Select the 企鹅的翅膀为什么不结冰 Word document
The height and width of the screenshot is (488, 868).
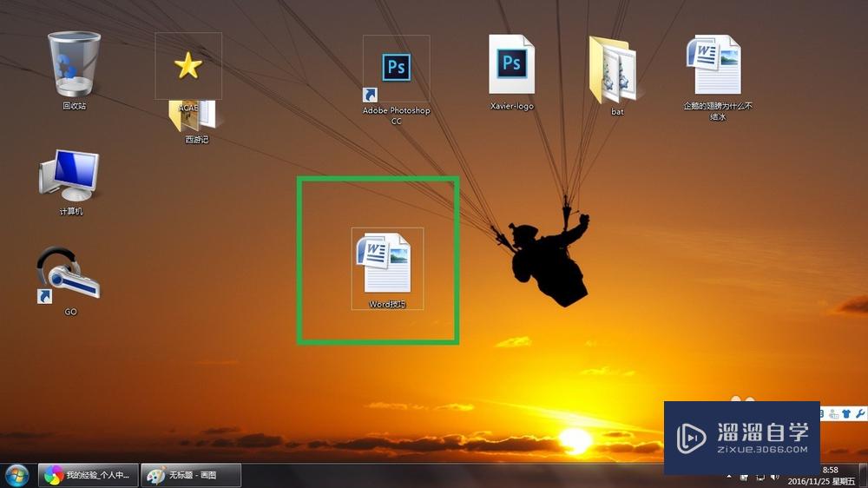point(717,66)
